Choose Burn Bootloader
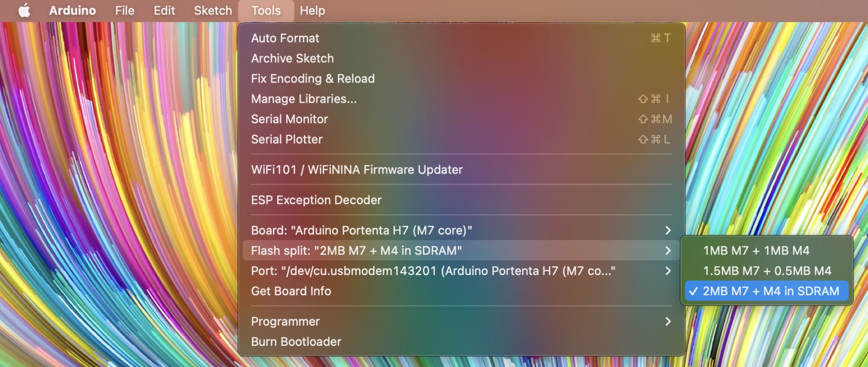 click(461, 341)
